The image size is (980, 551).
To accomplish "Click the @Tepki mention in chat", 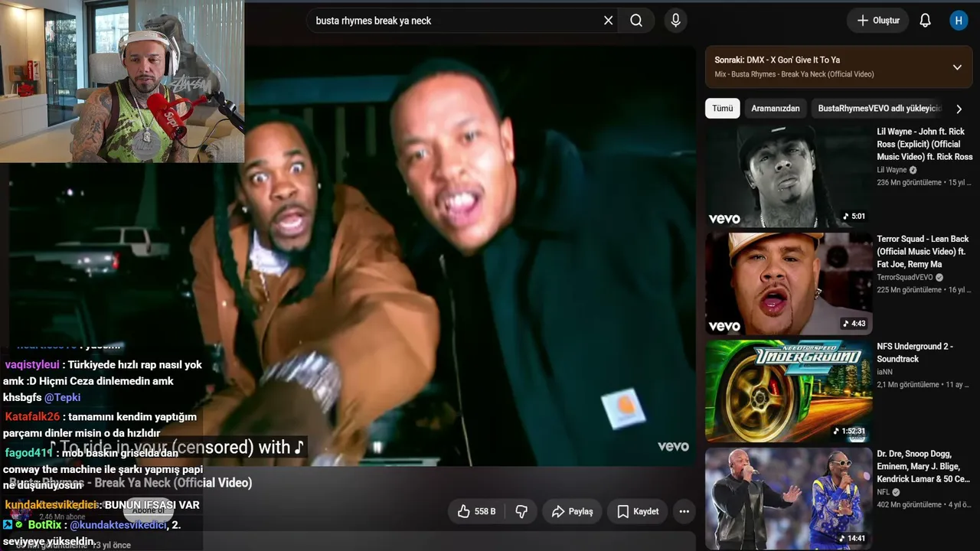I will (62, 398).
